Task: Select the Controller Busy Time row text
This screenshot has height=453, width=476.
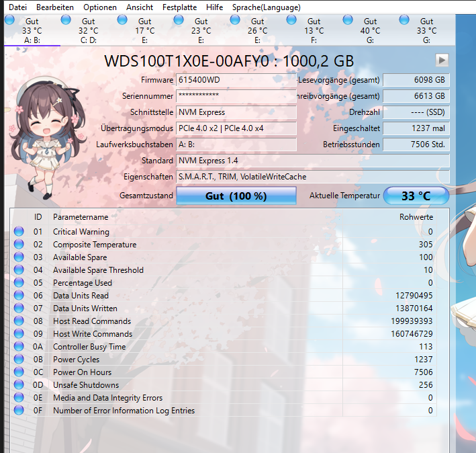Action: click(89, 347)
